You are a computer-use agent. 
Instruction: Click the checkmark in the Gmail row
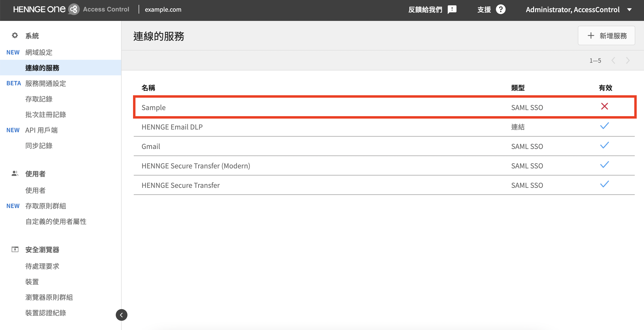click(605, 145)
